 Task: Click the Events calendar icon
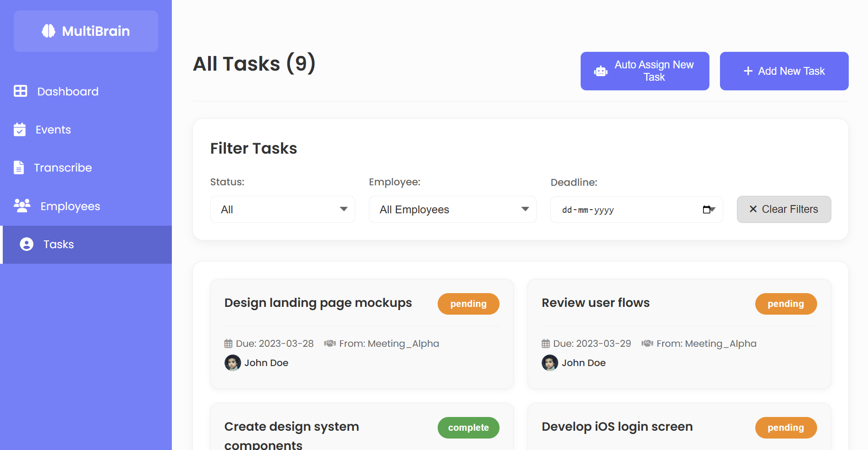pyautogui.click(x=20, y=129)
